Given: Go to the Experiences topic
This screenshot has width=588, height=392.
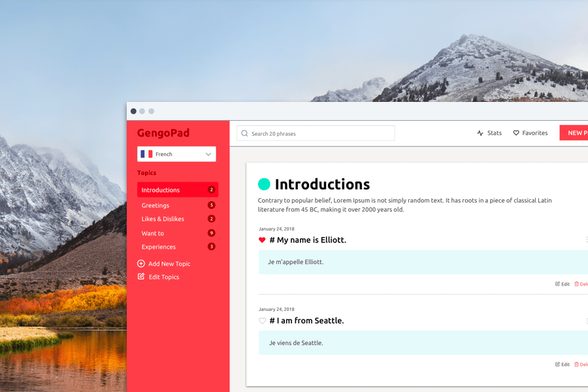Looking at the screenshot, I should pyautogui.click(x=159, y=247).
